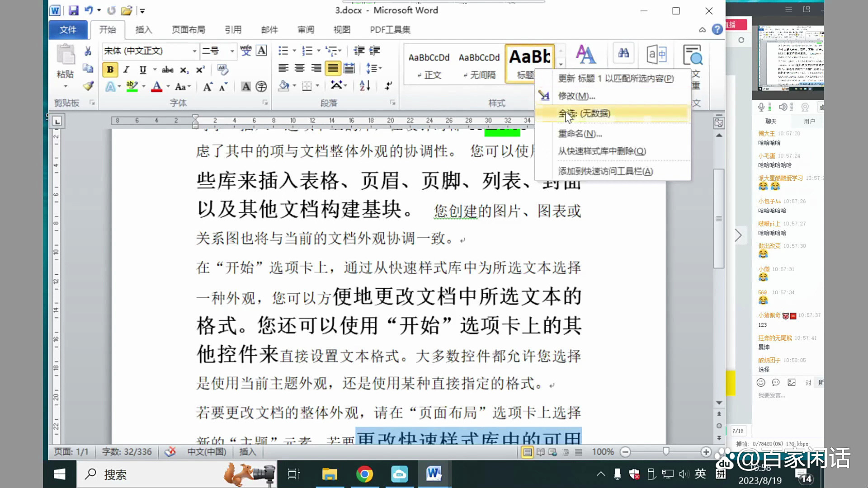The image size is (868, 488).
Task: Open the line spacing dropdown
Action: click(x=374, y=68)
